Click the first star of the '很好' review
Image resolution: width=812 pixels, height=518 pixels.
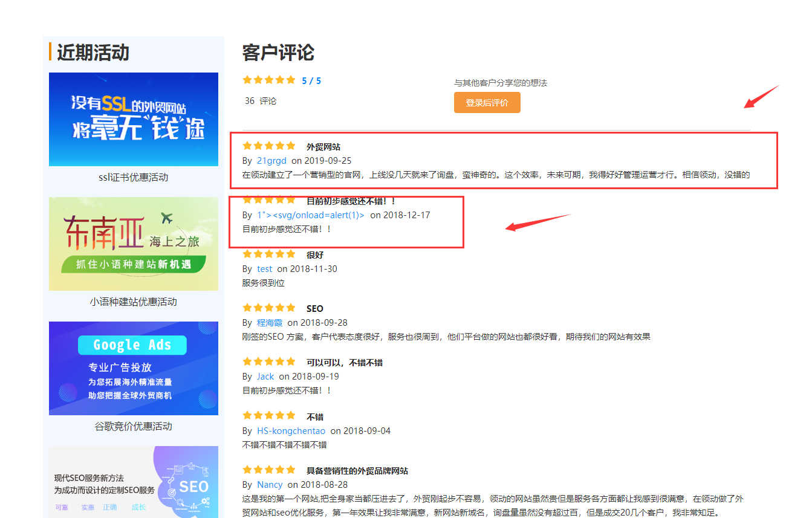247,253
